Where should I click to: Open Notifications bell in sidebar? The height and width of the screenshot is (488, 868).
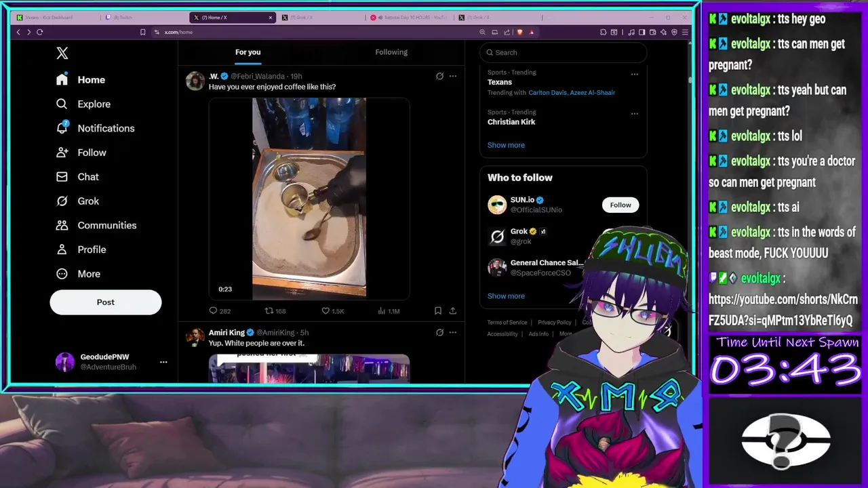click(62, 128)
